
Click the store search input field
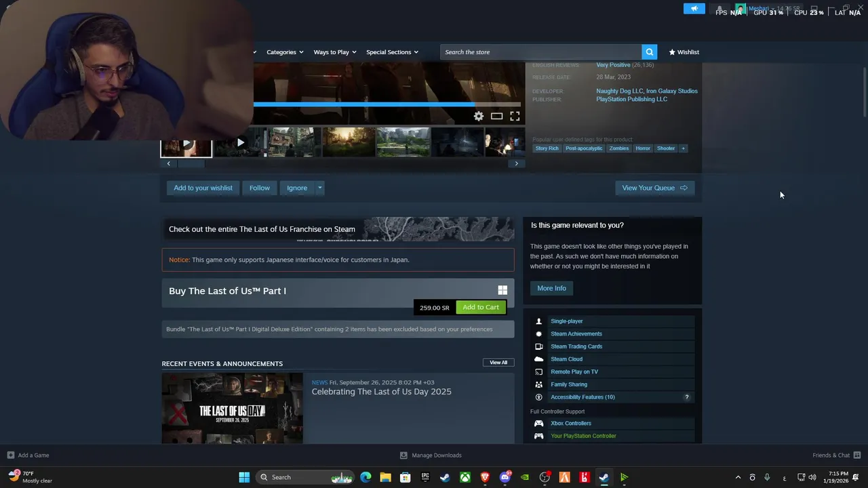[x=541, y=52]
